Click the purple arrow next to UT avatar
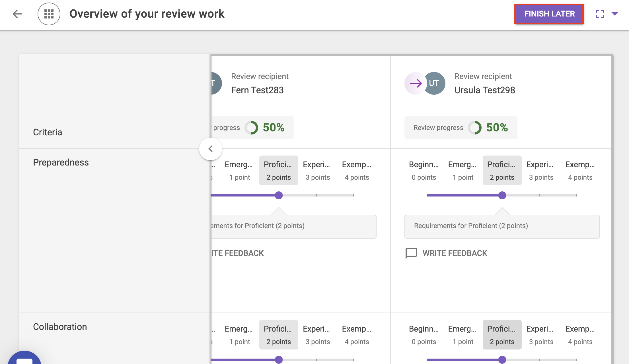Screen dimensions: 629x364 point(415,83)
